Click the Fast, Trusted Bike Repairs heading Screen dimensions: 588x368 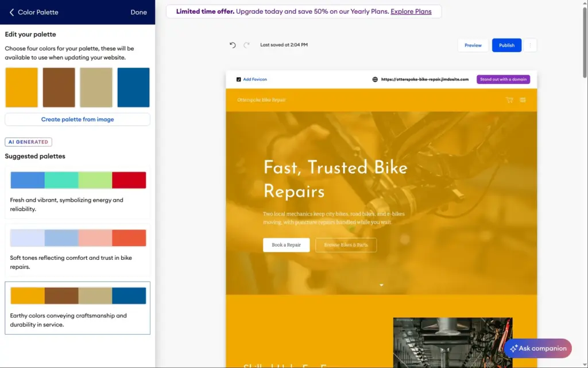335,179
